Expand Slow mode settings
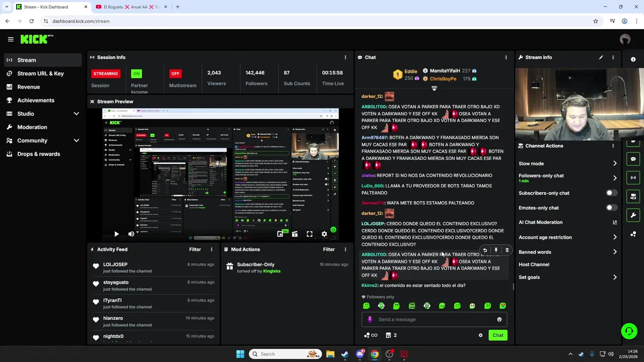 [x=615, y=163]
